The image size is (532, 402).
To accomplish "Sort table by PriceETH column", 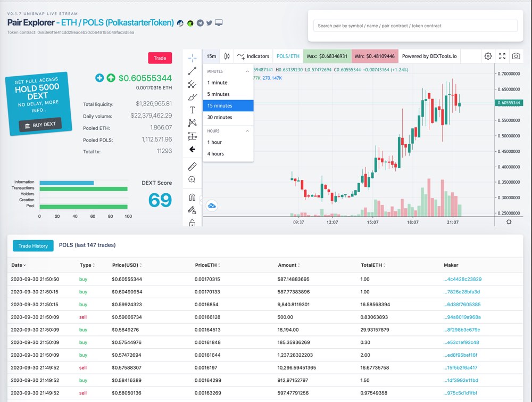I will [x=207, y=265].
